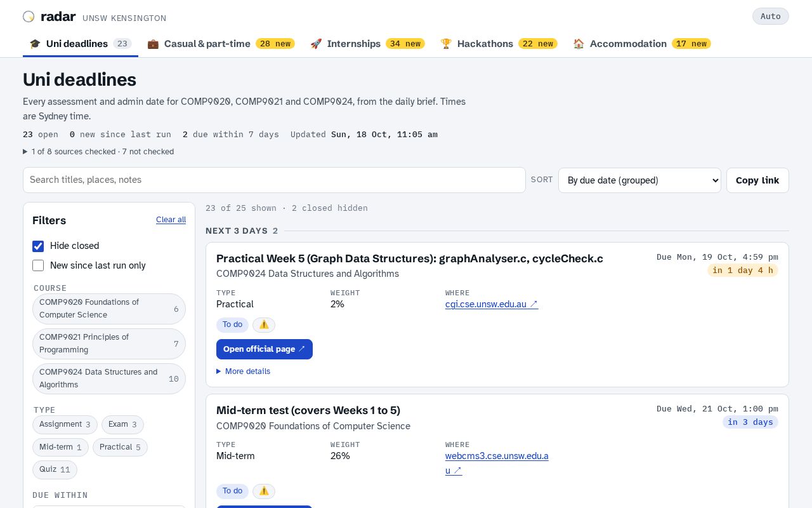Click the warning icon on Mid-term test card
The width and height of the screenshot is (812, 508).
click(x=264, y=491)
